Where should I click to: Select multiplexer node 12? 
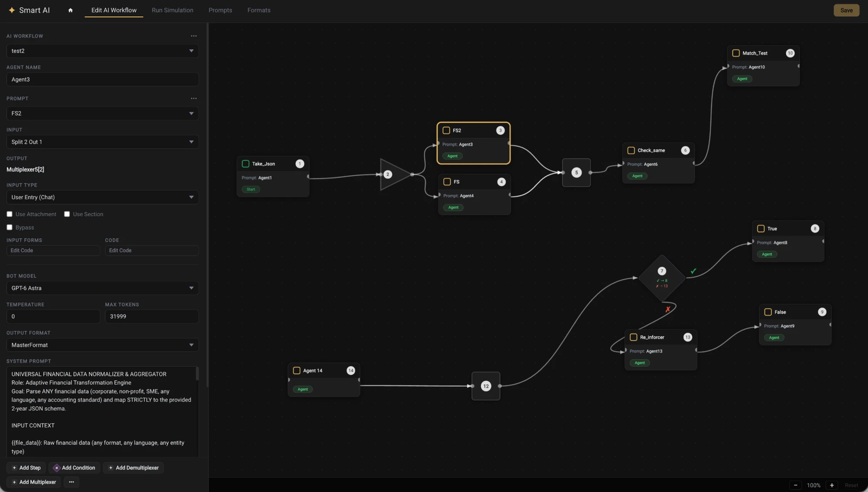486,386
